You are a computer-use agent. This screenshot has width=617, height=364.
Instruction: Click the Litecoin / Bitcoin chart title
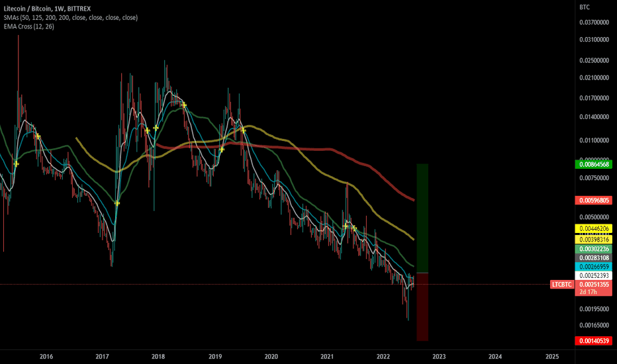click(x=47, y=9)
